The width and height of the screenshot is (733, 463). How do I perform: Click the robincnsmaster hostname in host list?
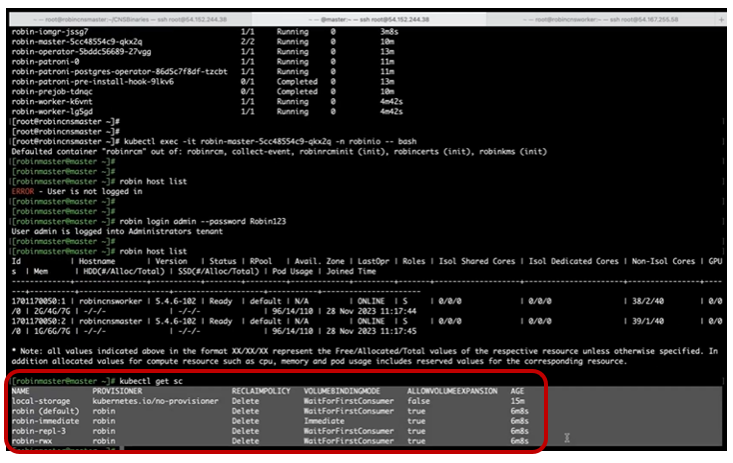pos(110,321)
